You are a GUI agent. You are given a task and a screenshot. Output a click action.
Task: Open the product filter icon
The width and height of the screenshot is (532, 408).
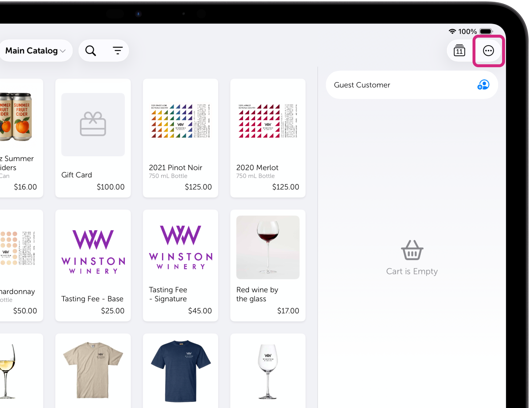tap(117, 51)
